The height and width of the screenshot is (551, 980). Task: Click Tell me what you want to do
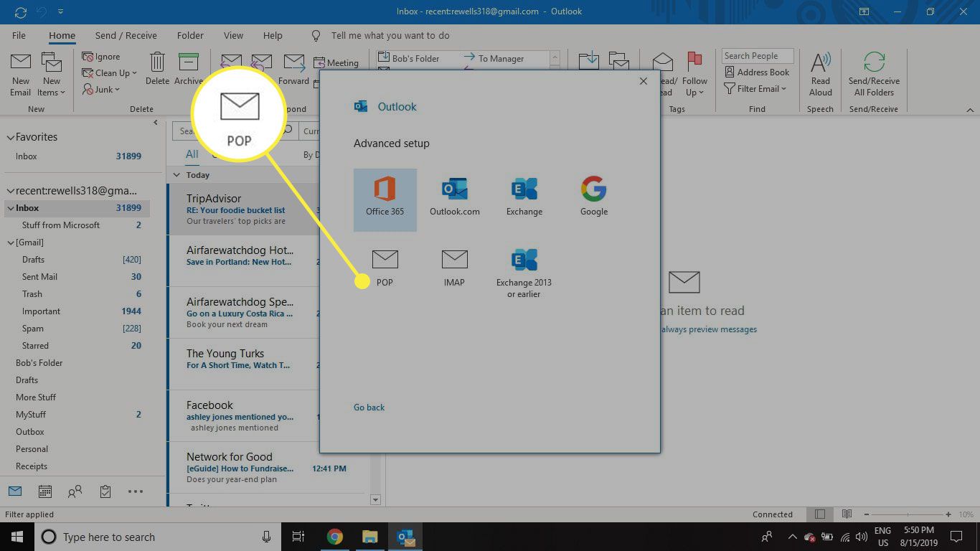(390, 35)
